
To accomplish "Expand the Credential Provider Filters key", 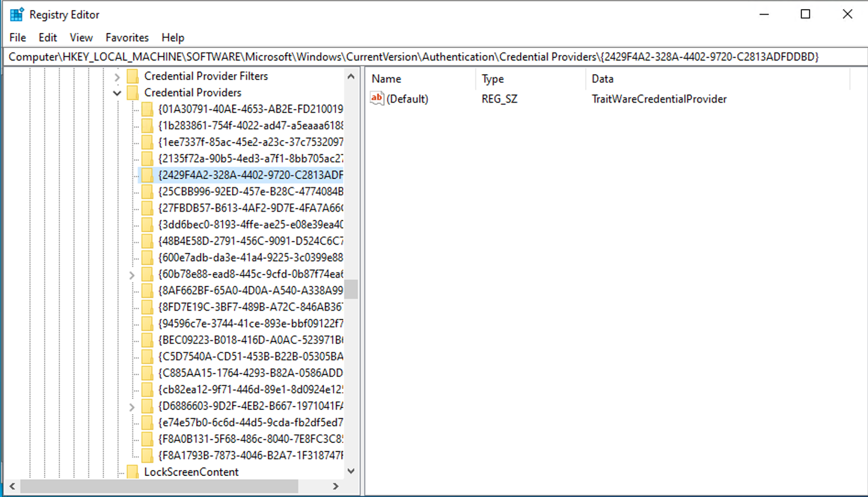I will [x=117, y=77].
